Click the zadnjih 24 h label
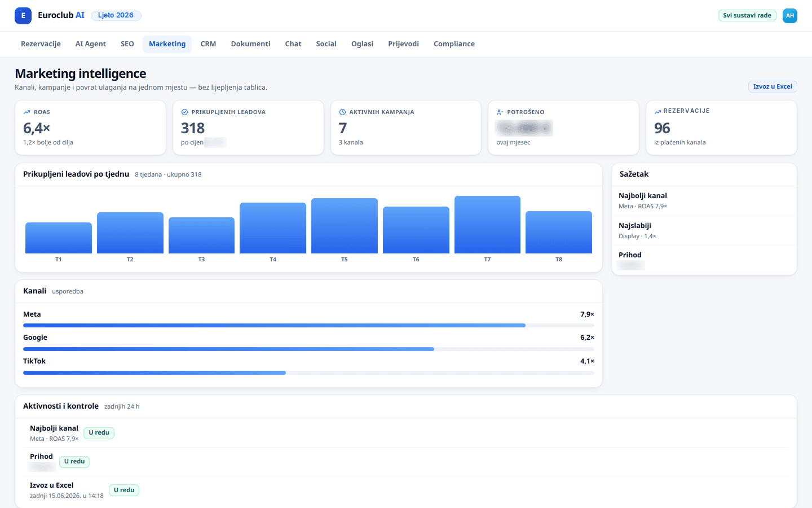 pyautogui.click(x=122, y=406)
